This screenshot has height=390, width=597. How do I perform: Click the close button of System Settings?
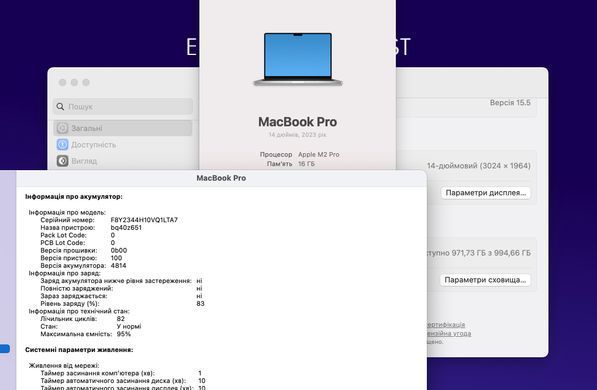pyautogui.click(x=62, y=82)
